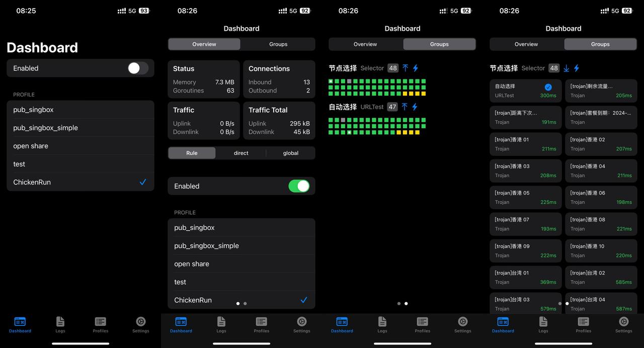Turn off the green Enabled toggle

299,186
